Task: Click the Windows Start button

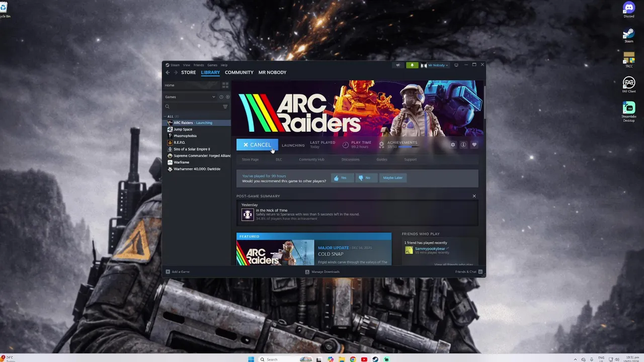Action: pyautogui.click(x=251, y=359)
